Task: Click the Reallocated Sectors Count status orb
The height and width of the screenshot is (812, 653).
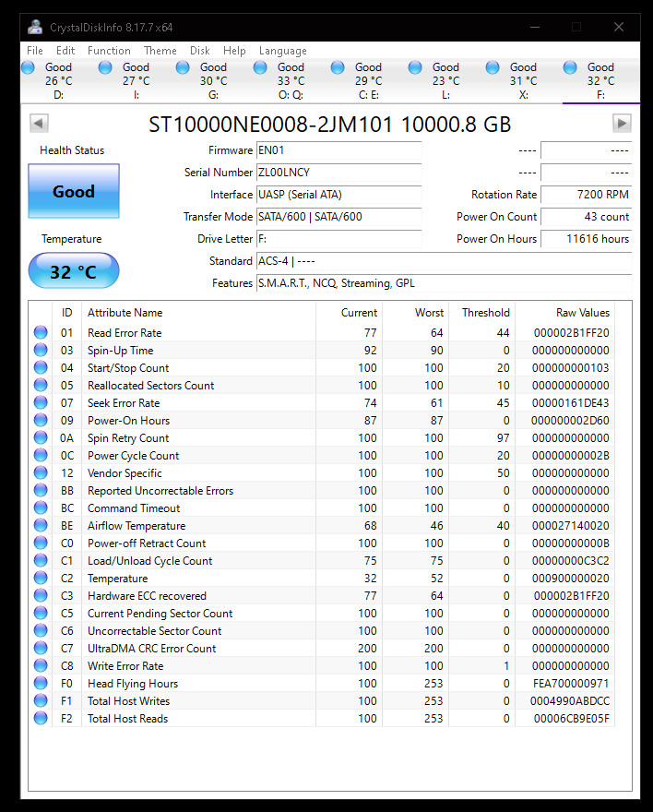Action: click(x=41, y=386)
